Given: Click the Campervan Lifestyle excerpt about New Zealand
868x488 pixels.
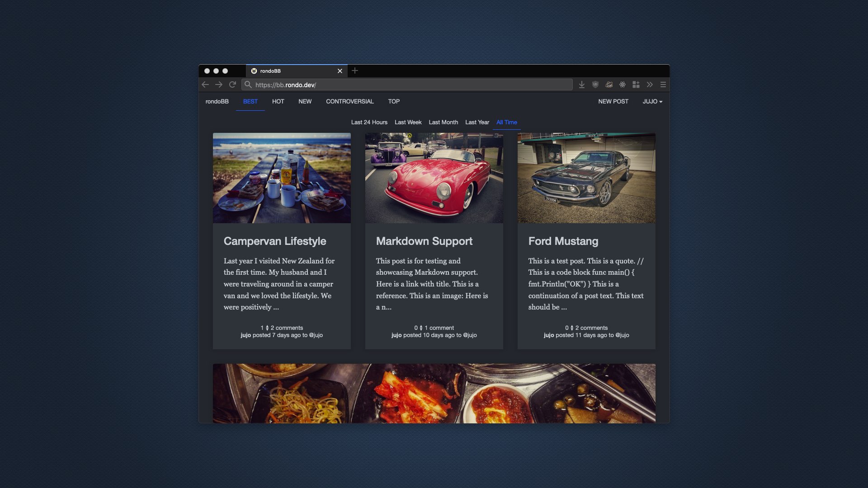Looking at the screenshot, I should click(x=279, y=284).
